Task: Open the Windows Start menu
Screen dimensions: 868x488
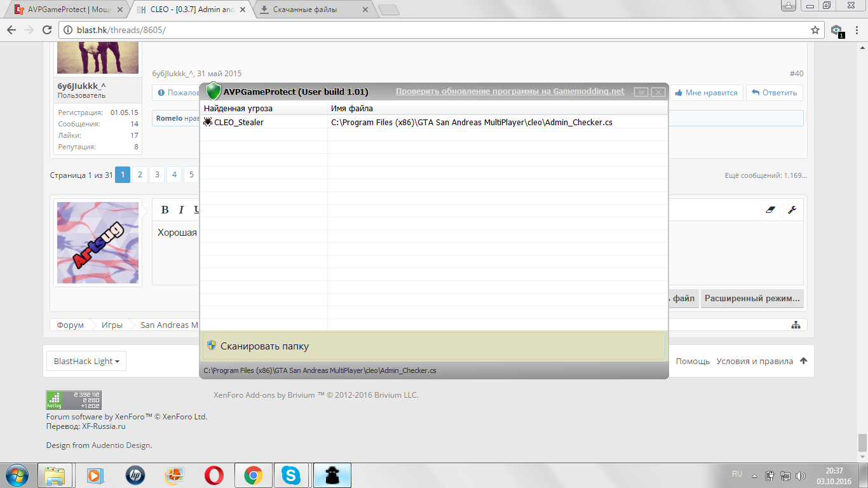Action: pos(17,475)
